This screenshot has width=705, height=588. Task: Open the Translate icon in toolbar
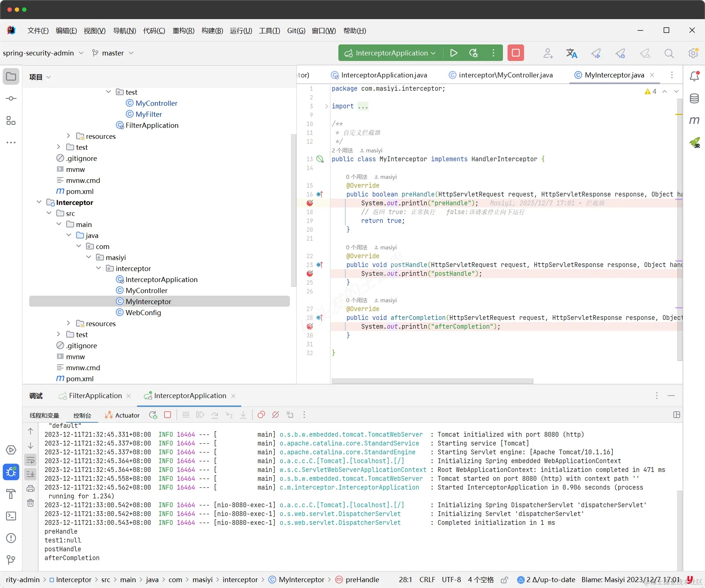pos(571,53)
